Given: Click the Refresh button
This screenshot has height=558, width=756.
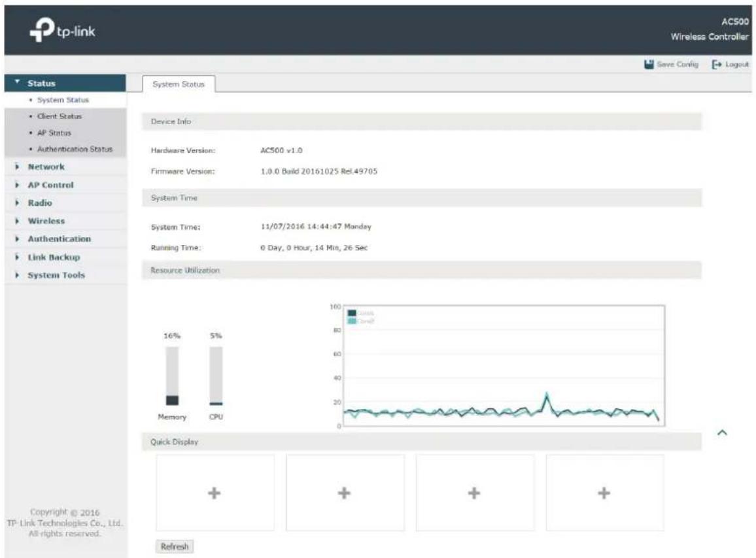Looking at the screenshot, I should coord(175,546).
